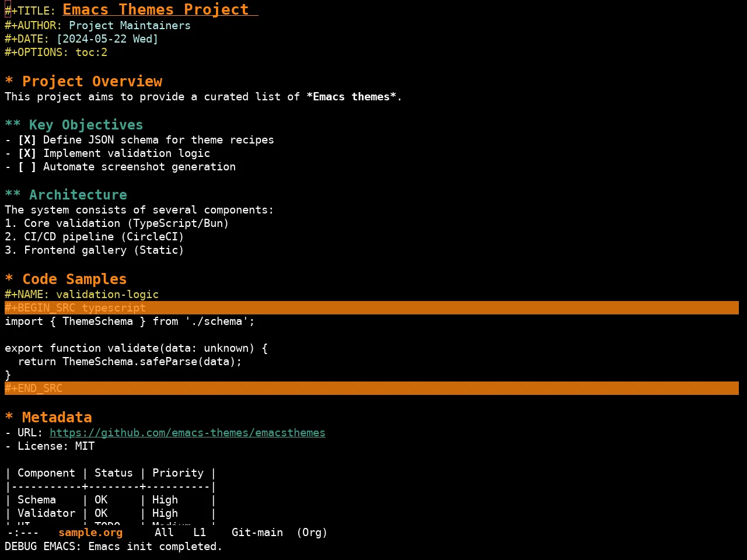Viewport: 747px width, 560px height.
Task: Open the github.com emacs-themes link
Action: point(187,433)
